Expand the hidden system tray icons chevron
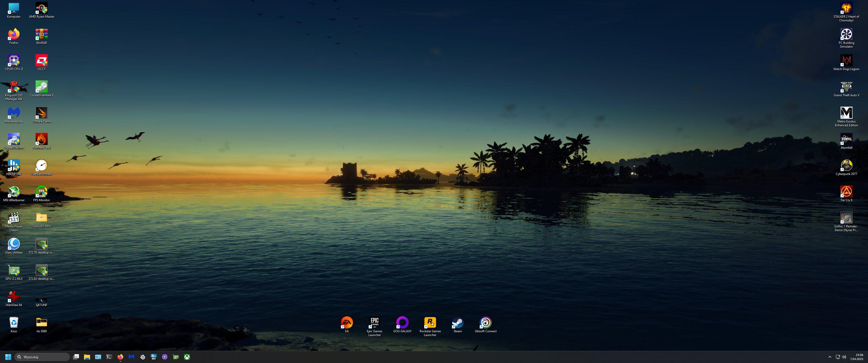The height and width of the screenshot is (363, 868). pyautogui.click(x=830, y=357)
